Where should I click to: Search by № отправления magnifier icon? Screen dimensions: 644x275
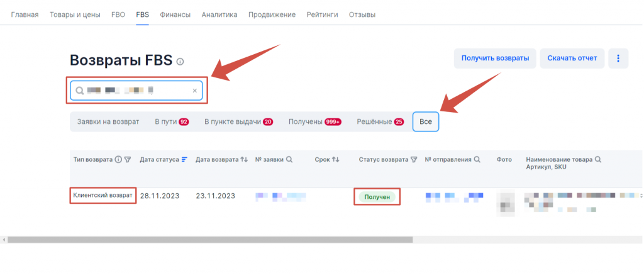point(477,160)
